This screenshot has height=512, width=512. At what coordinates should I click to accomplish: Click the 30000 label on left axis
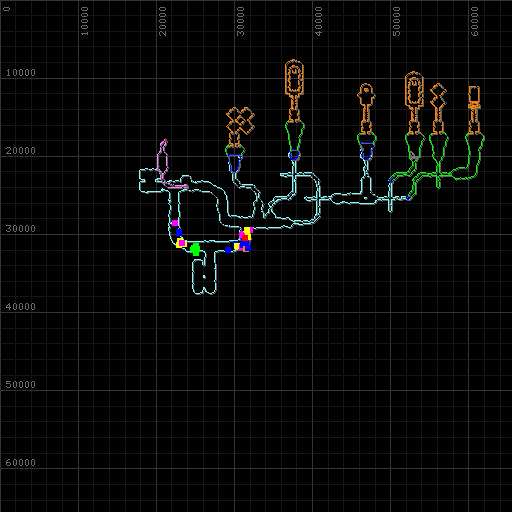[x=20, y=228]
